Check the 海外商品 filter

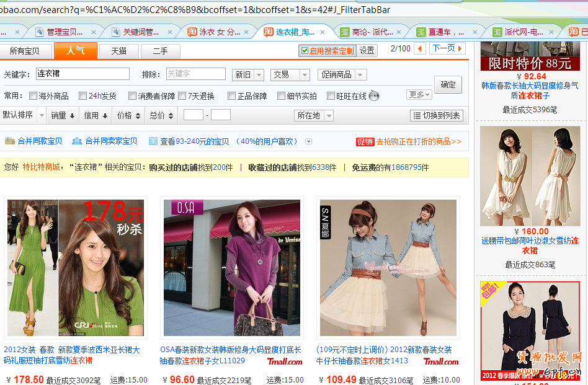point(33,96)
